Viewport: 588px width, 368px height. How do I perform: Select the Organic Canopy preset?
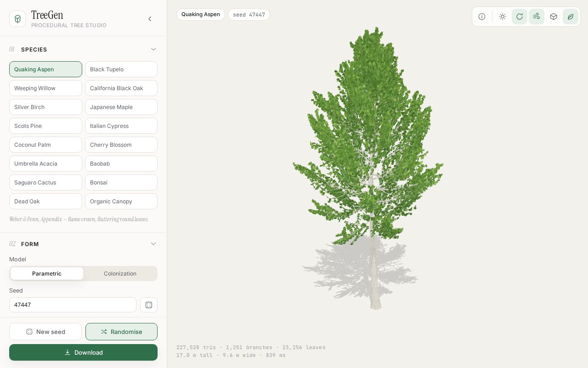(x=121, y=201)
